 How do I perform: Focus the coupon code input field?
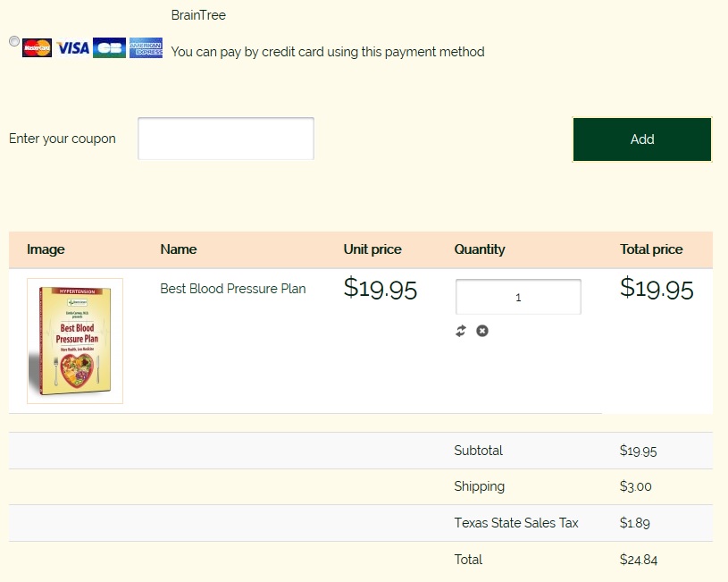(x=226, y=139)
